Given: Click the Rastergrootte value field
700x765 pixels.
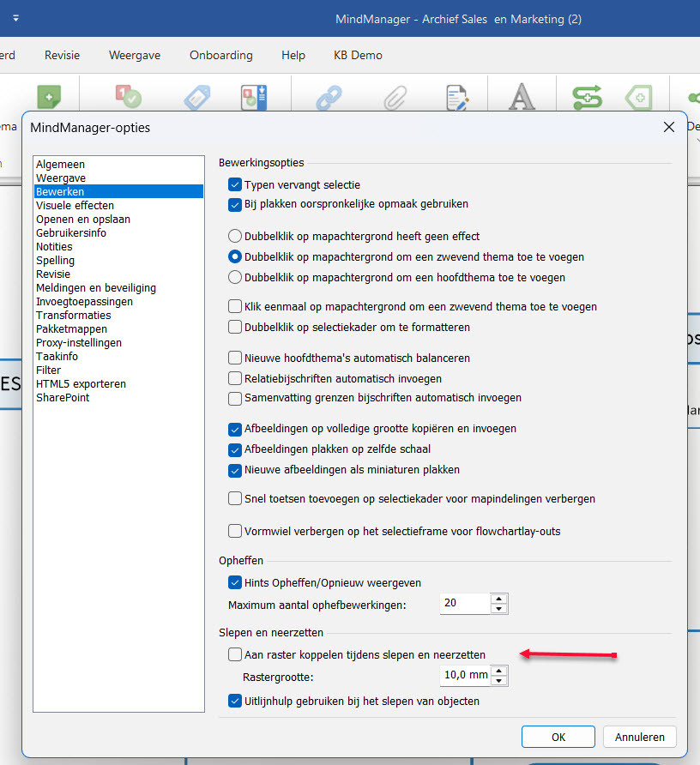Looking at the screenshot, I should [x=464, y=675].
